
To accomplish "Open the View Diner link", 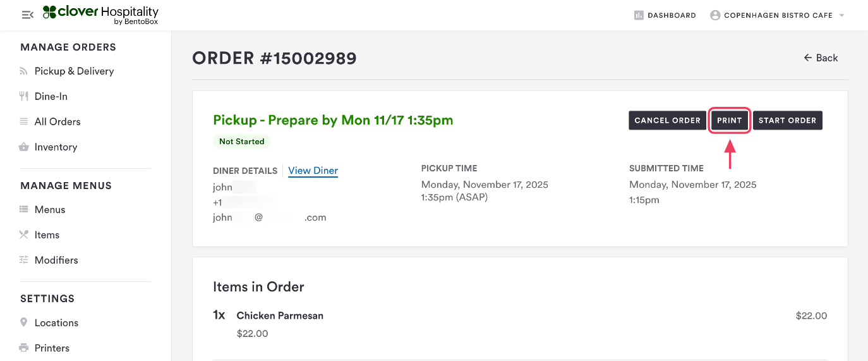I will tap(313, 171).
